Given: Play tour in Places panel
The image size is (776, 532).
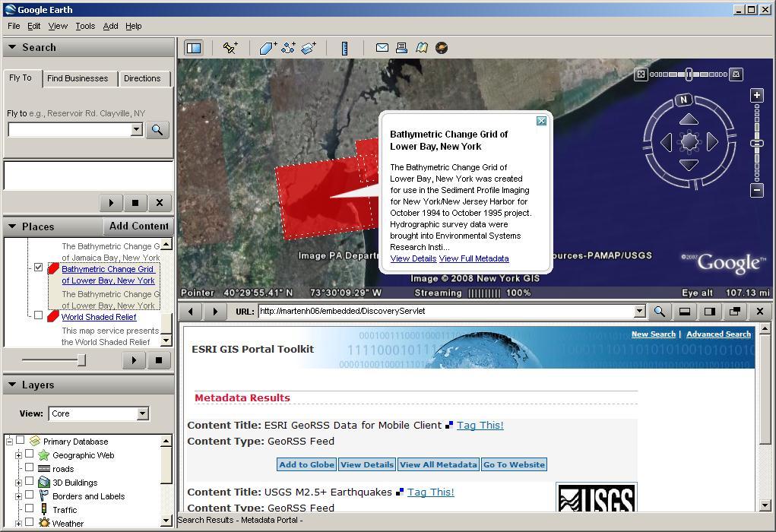Looking at the screenshot, I should 134,360.
